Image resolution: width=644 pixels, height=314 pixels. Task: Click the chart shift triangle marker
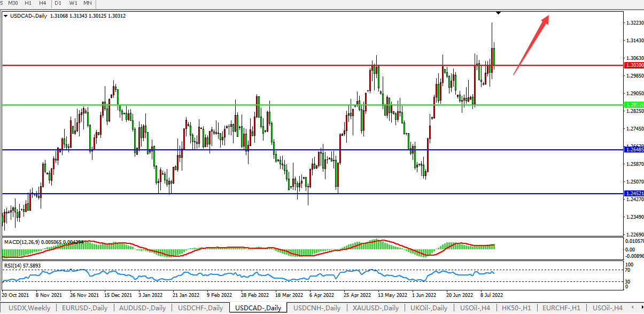pos(498,12)
